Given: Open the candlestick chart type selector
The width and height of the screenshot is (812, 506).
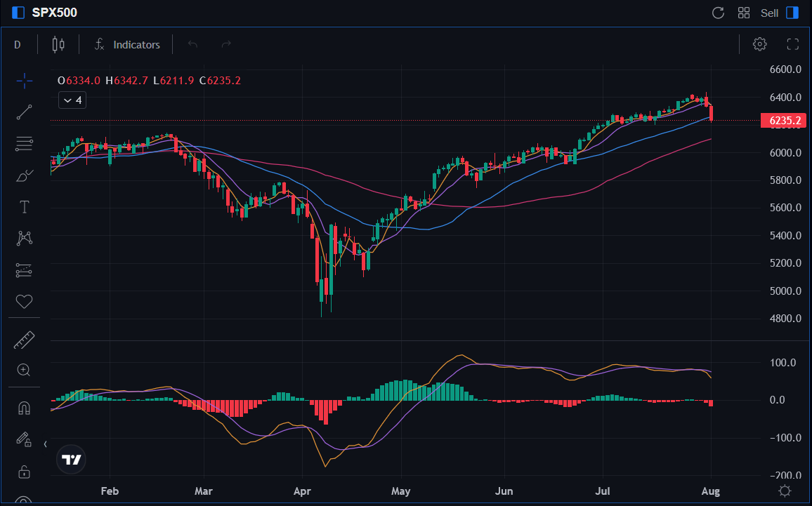Looking at the screenshot, I should pyautogui.click(x=58, y=44).
